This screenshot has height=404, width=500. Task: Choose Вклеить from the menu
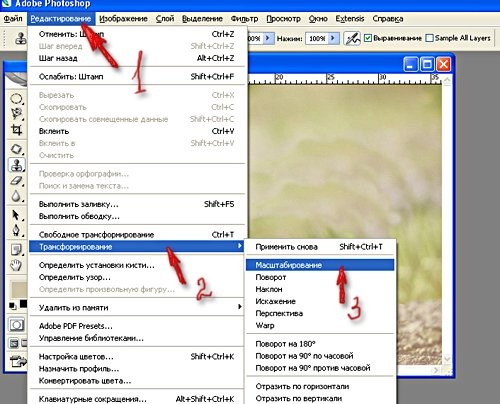137,131
